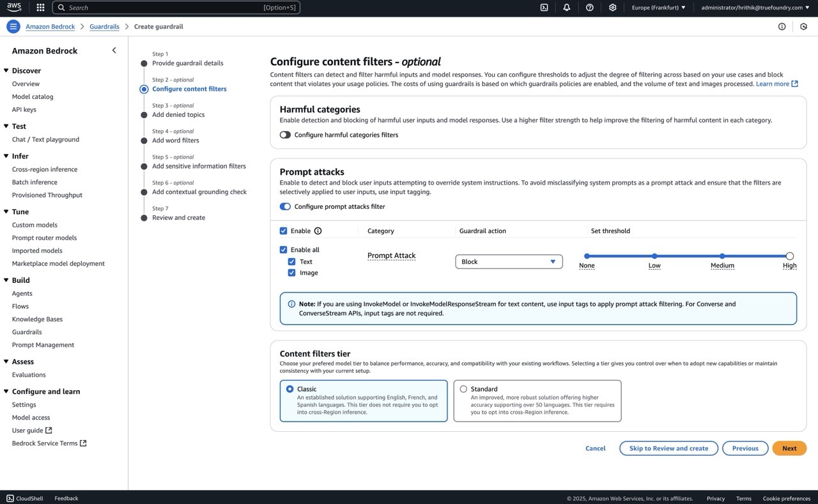The height and width of the screenshot is (504, 818).
Task: Click the Amazon Bedrock hamburger menu icon
Action: (x=13, y=26)
